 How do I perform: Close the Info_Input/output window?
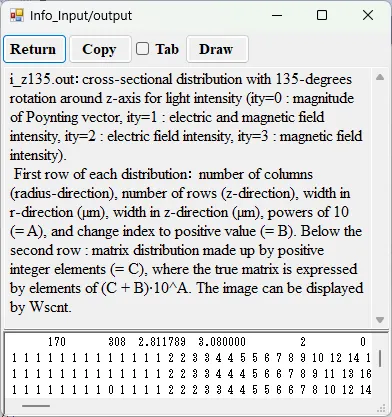[368, 15]
